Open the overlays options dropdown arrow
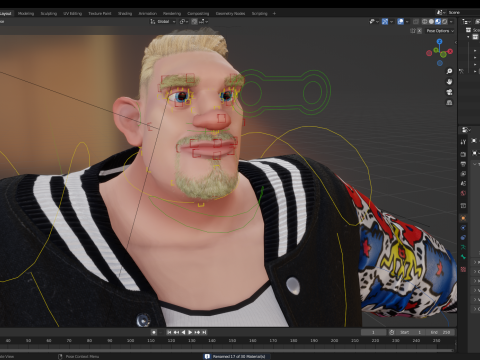 407,21
